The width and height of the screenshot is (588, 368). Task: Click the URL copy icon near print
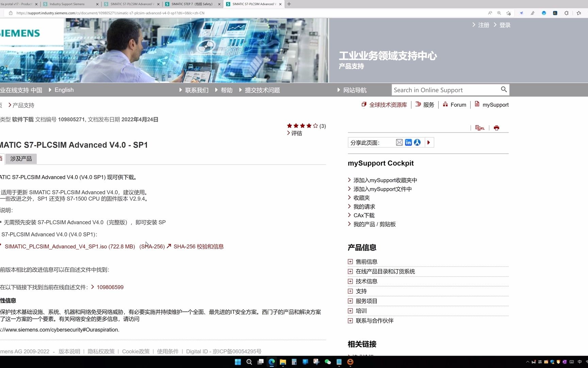[x=480, y=128]
